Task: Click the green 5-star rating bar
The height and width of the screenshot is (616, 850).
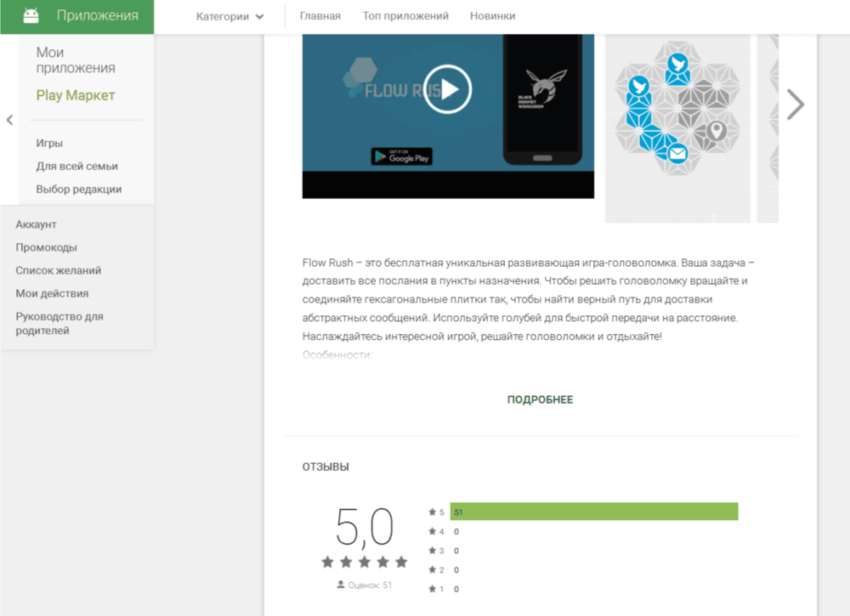Action: (595, 511)
